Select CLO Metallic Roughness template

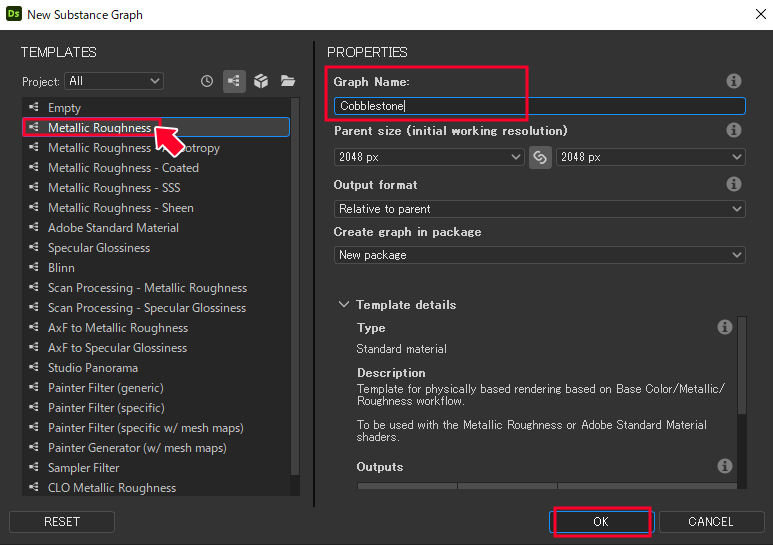click(x=156, y=487)
